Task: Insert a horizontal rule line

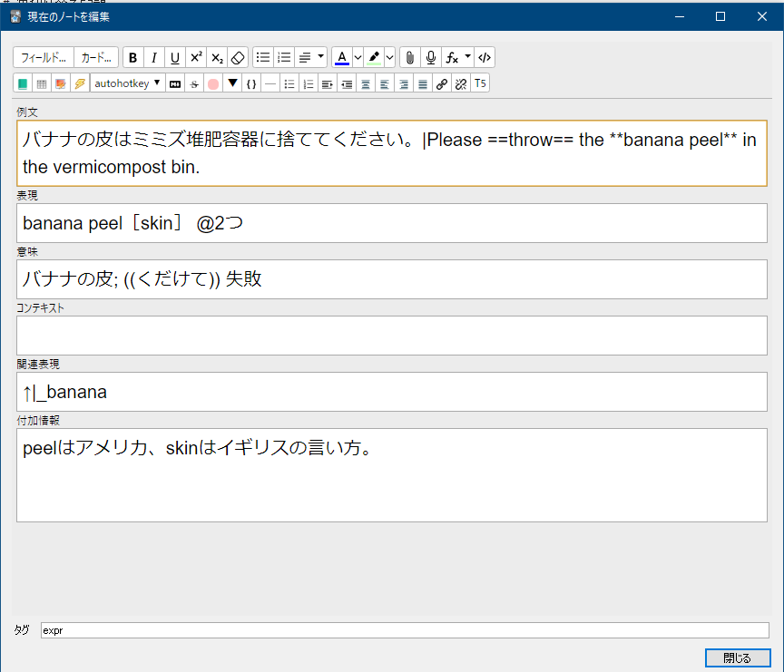Action: (x=270, y=83)
